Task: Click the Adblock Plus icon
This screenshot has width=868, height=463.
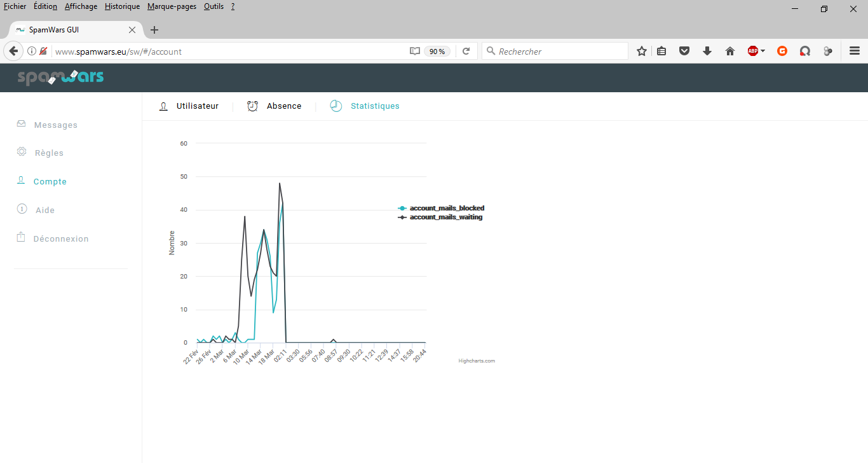Action: pyautogui.click(x=753, y=51)
